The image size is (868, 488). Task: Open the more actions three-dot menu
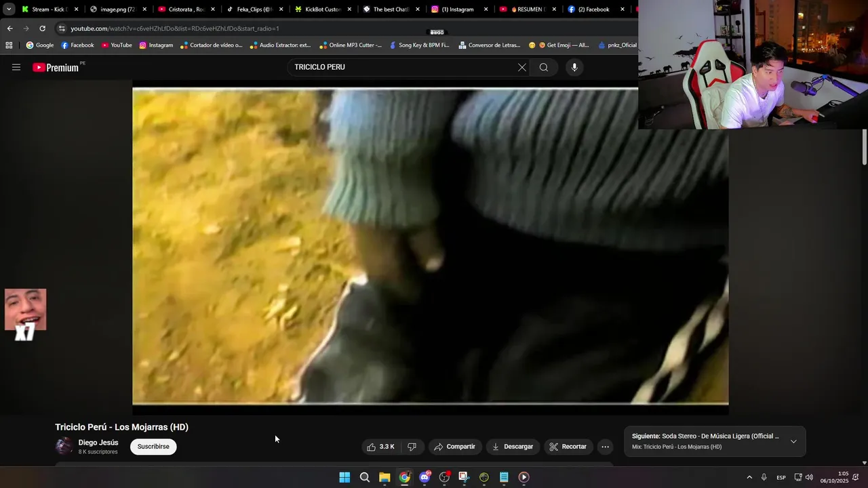click(605, 447)
